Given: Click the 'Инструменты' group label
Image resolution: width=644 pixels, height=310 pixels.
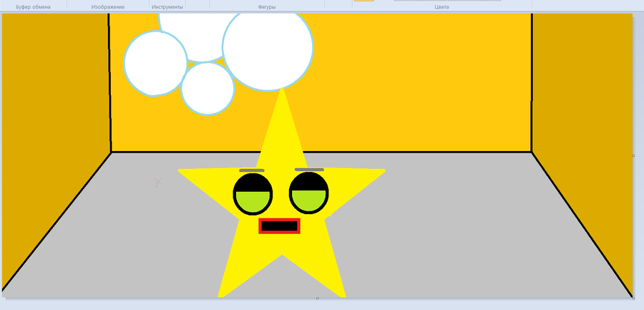Looking at the screenshot, I should click(x=167, y=7).
